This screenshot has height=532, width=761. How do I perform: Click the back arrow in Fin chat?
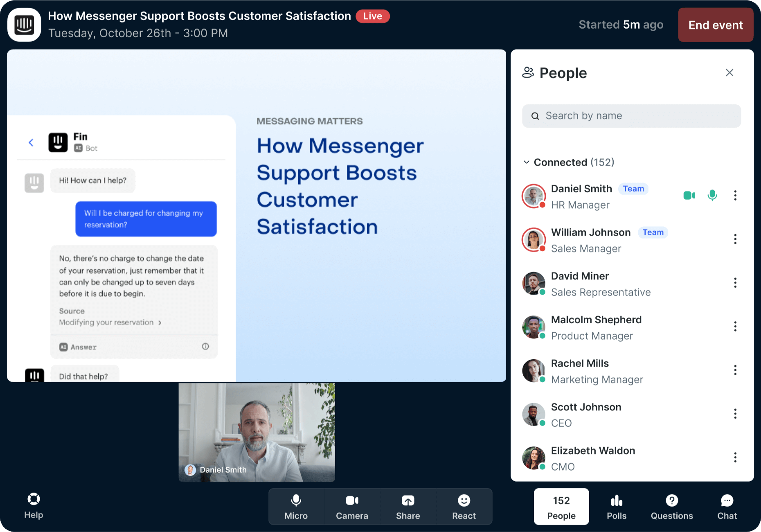click(31, 142)
